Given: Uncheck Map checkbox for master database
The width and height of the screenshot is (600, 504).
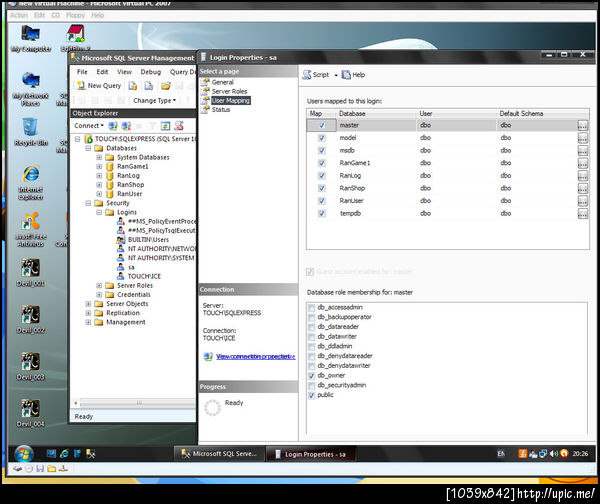Looking at the screenshot, I should [x=322, y=126].
